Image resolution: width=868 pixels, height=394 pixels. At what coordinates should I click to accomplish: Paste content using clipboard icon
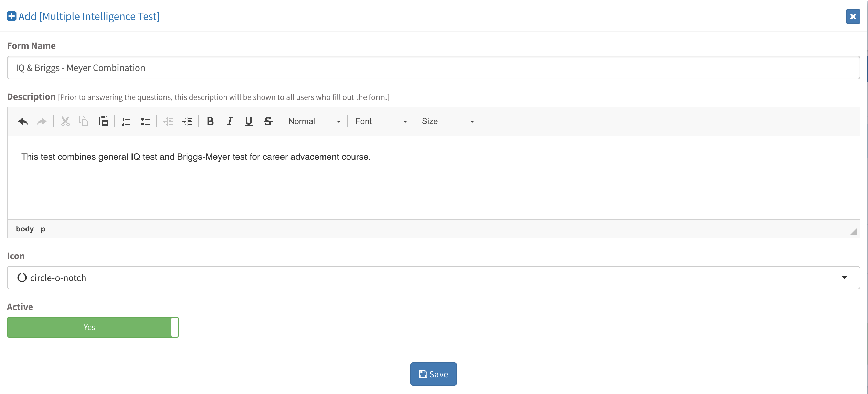(104, 121)
